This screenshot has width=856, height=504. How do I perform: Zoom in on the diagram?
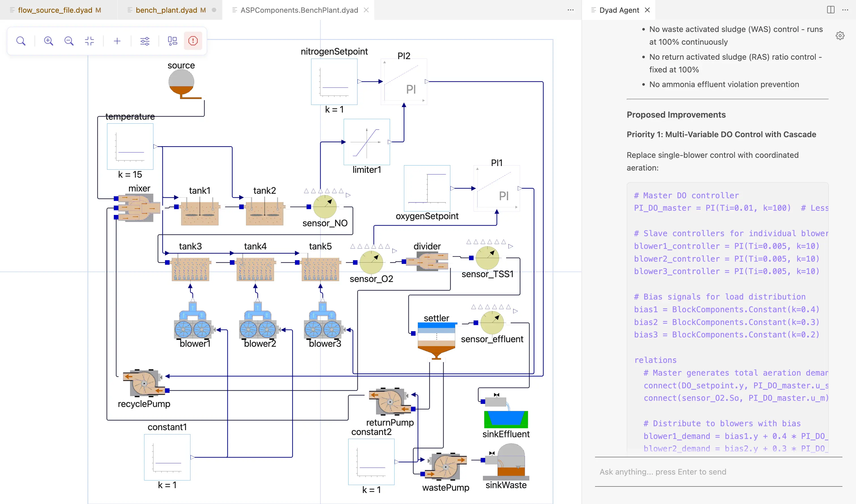(x=49, y=41)
